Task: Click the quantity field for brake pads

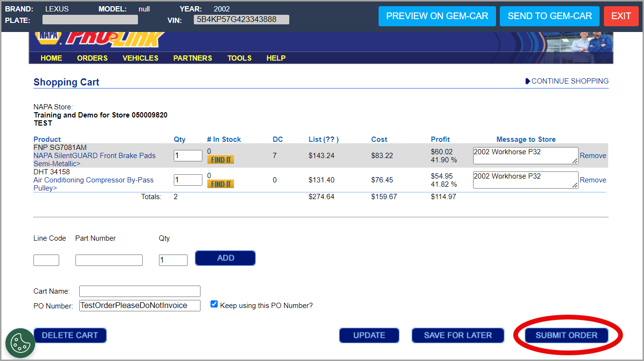Action: tap(188, 156)
